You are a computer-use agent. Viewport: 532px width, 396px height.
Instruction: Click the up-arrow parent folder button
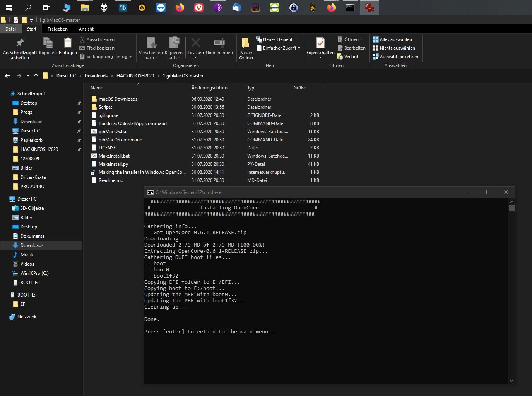[36, 76]
